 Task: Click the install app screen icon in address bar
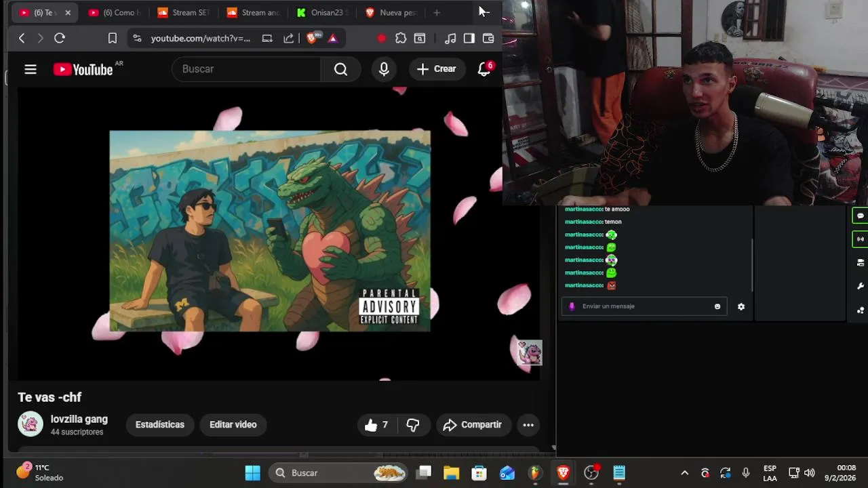pos(267,38)
